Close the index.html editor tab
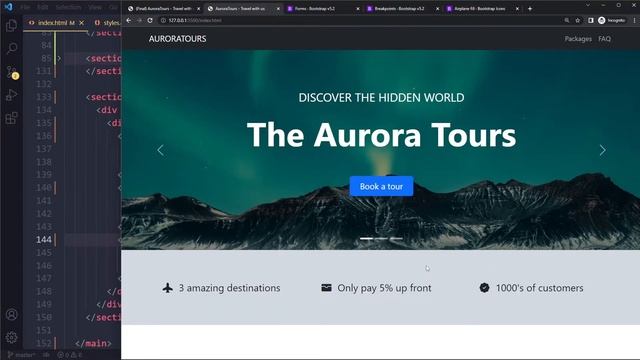Viewport: 640px width, 360px height. point(82,23)
